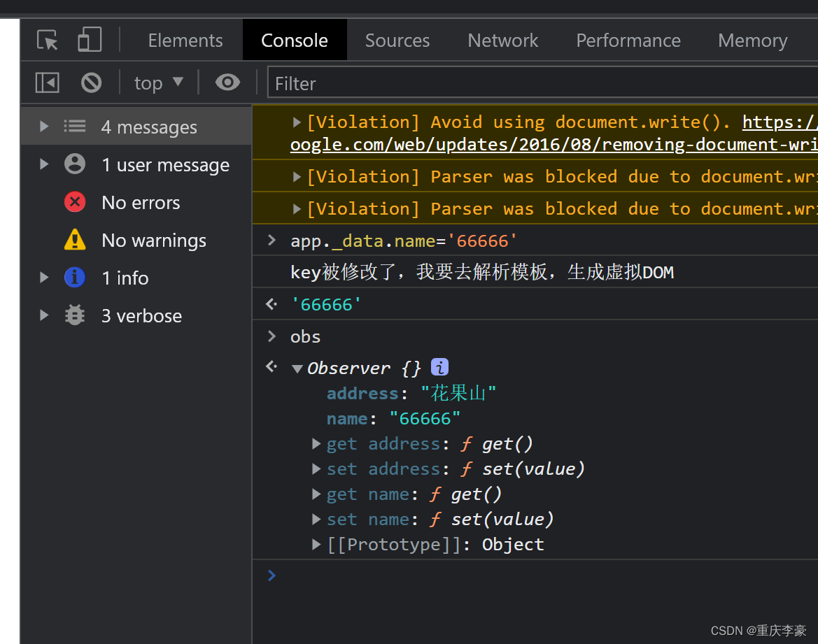Select the 1 user message row
The height and width of the screenshot is (644, 818).
[136, 164]
